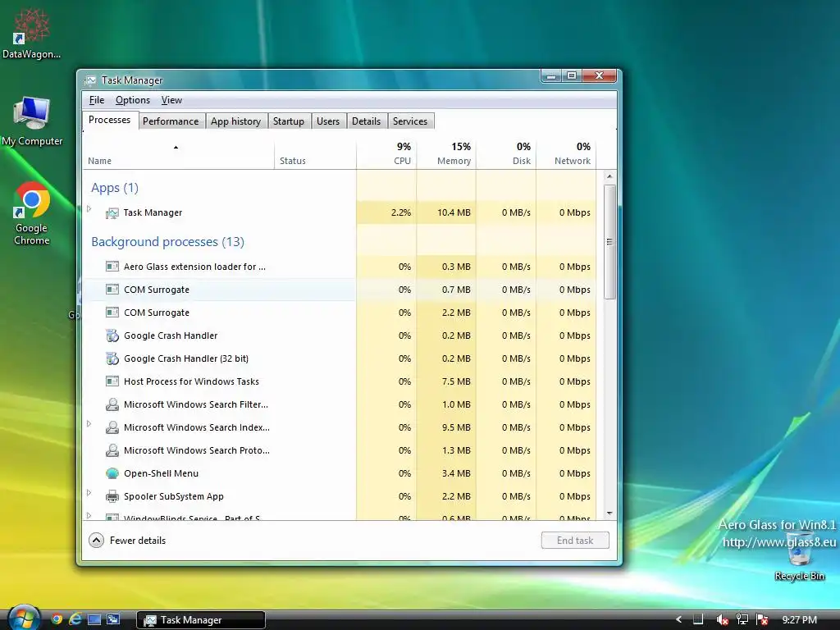Image resolution: width=840 pixels, height=630 pixels.
Task: Open the View menu
Action: click(x=171, y=100)
